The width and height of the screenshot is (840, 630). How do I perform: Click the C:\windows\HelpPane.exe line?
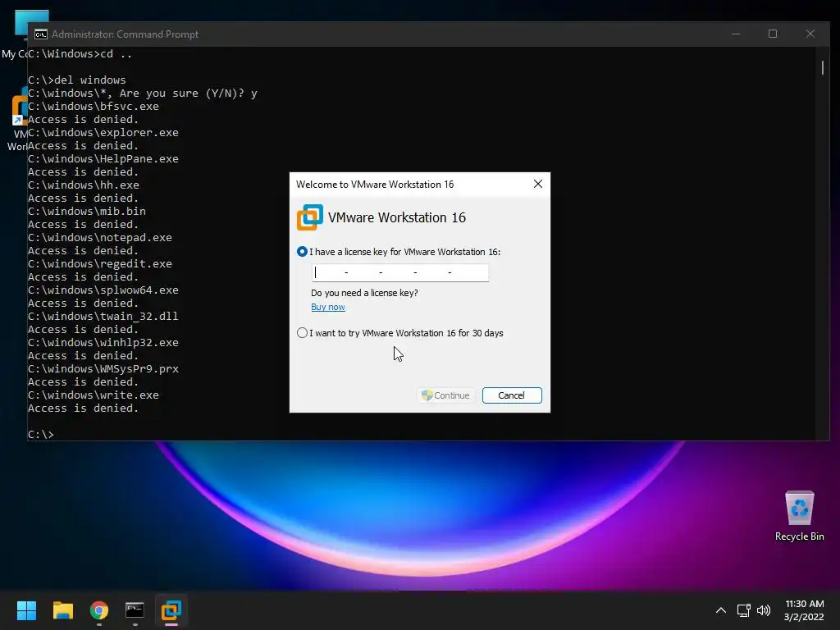click(103, 158)
